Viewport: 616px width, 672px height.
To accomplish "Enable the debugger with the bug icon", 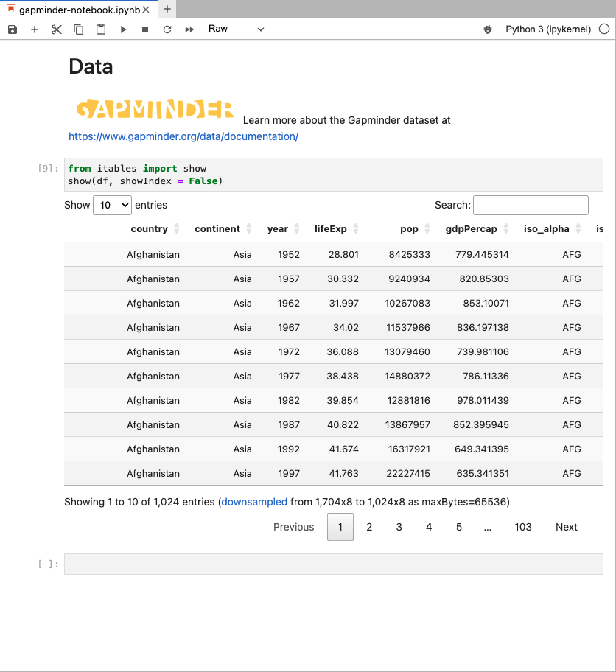I will [x=488, y=29].
